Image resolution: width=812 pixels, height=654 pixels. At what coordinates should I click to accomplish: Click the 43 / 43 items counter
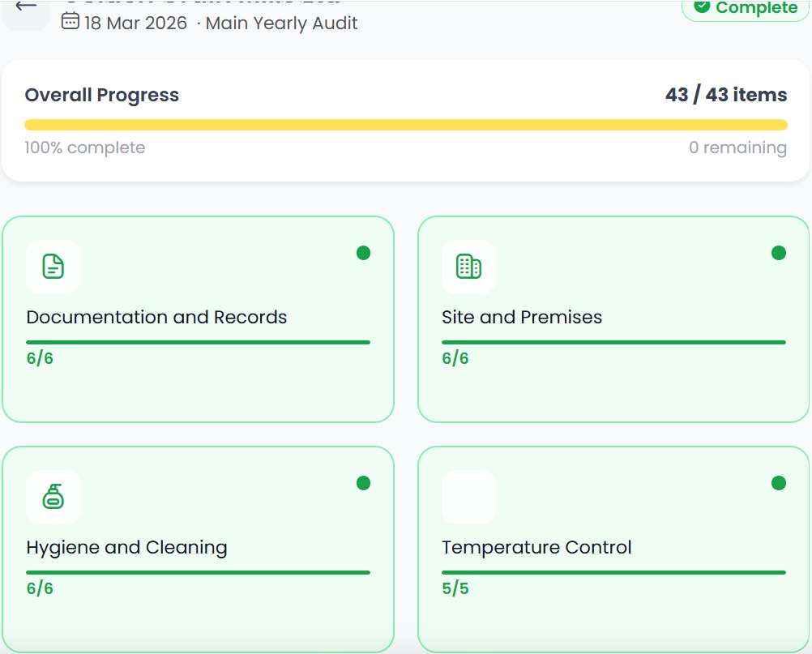(x=725, y=95)
